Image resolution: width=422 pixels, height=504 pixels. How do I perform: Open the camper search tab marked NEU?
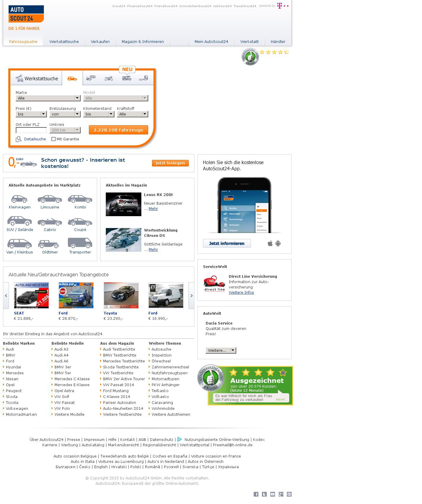click(x=127, y=78)
